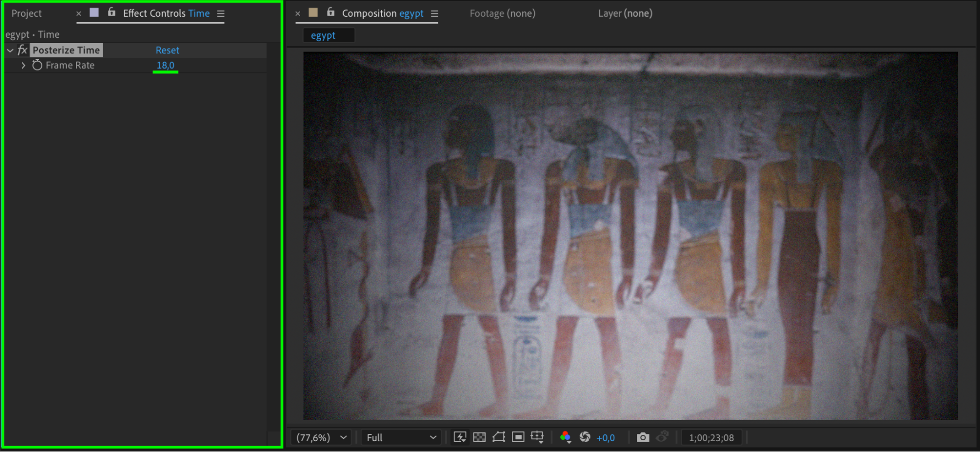Image resolution: width=980 pixels, height=452 pixels.
Task: Click the Fast Previews icon
Action: [x=460, y=437]
